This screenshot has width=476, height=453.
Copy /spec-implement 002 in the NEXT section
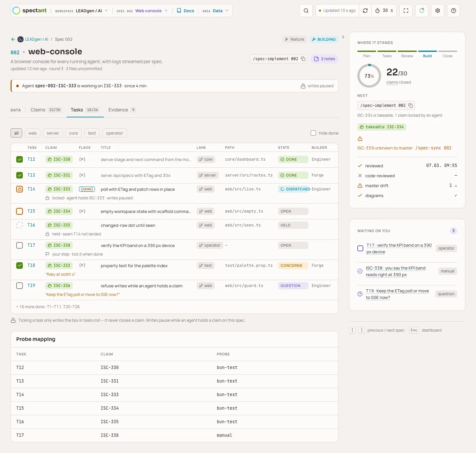tap(411, 105)
